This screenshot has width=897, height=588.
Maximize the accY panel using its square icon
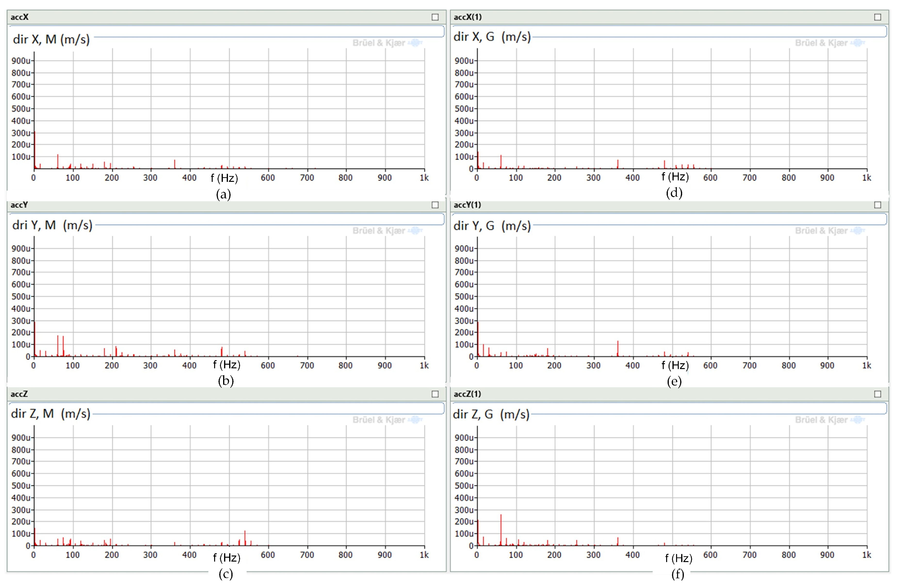click(x=435, y=205)
